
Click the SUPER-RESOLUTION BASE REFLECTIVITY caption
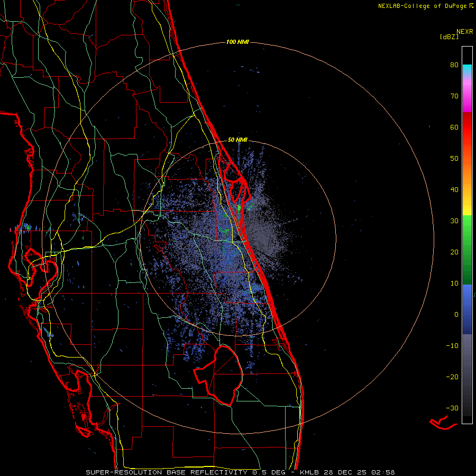point(167,472)
